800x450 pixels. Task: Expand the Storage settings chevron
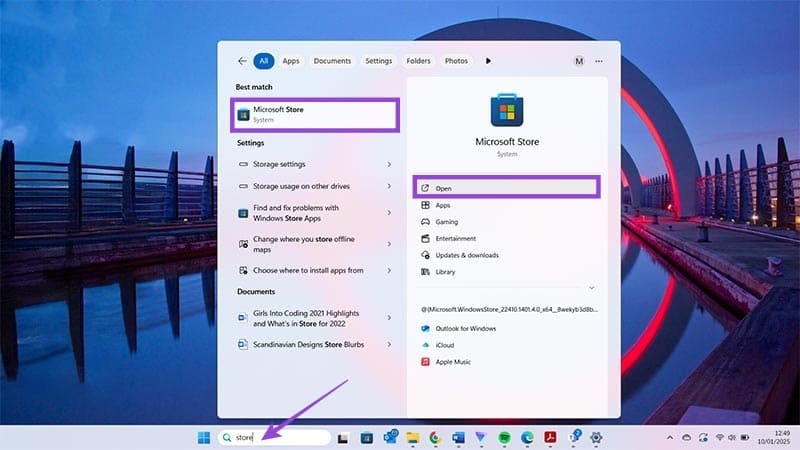click(x=389, y=164)
